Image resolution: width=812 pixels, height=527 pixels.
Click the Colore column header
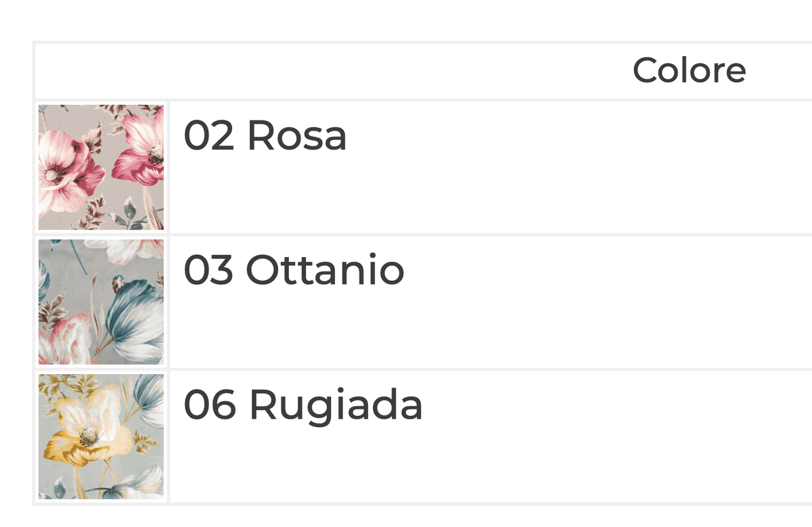(689, 70)
